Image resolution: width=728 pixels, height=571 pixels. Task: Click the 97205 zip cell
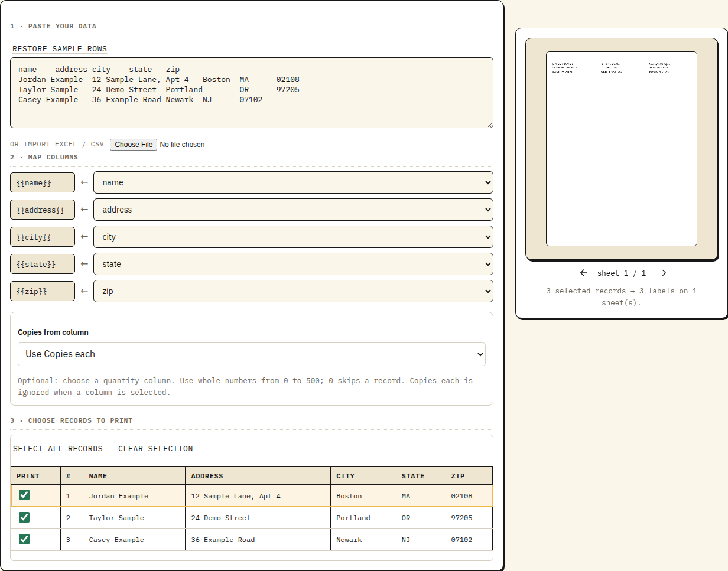(x=469, y=518)
